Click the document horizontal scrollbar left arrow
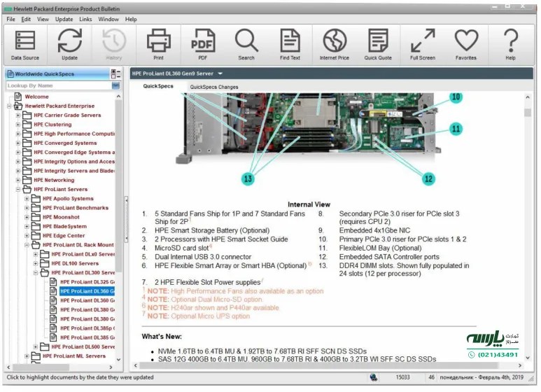This screenshot has height=392, width=541. [135, 365]
